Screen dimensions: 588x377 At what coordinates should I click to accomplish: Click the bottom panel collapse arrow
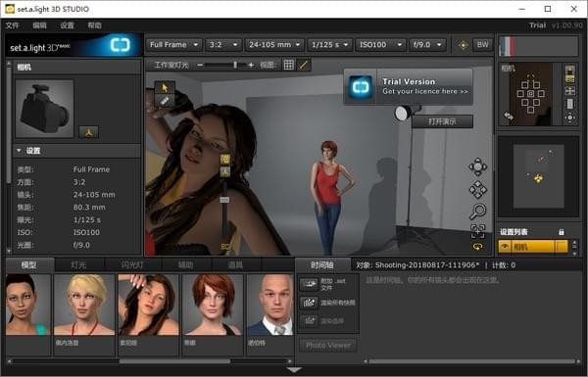pyautogui.click(x=294, y=370)
